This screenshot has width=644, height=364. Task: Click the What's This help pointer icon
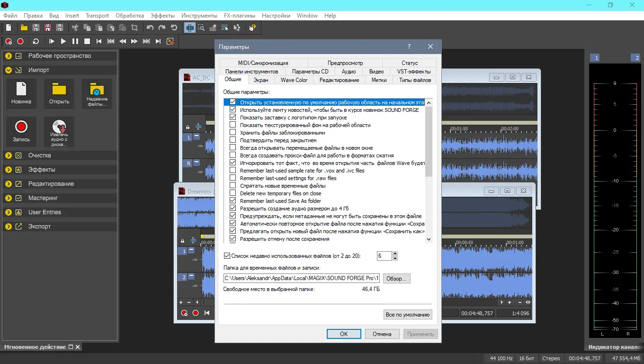point(252,28)
